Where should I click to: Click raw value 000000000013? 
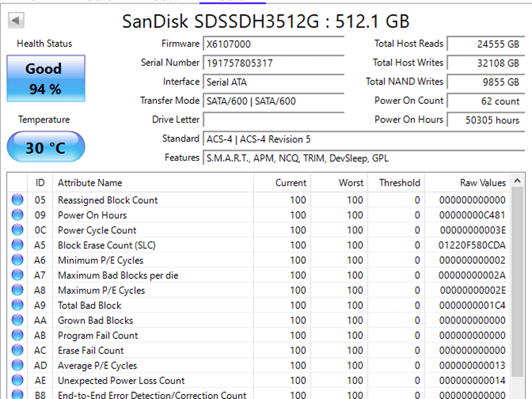[x=472, y=365]
